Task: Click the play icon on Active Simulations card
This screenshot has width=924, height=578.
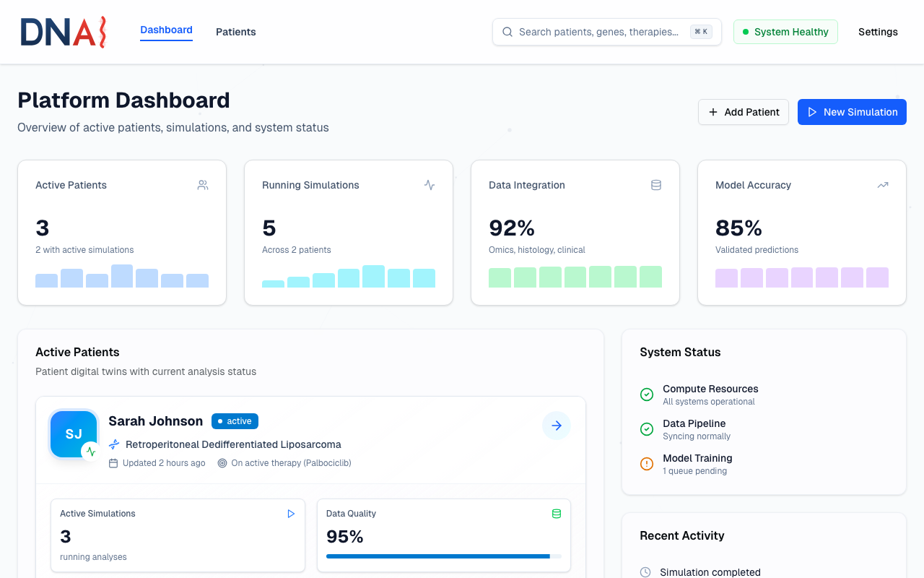Action: point(291,513)
